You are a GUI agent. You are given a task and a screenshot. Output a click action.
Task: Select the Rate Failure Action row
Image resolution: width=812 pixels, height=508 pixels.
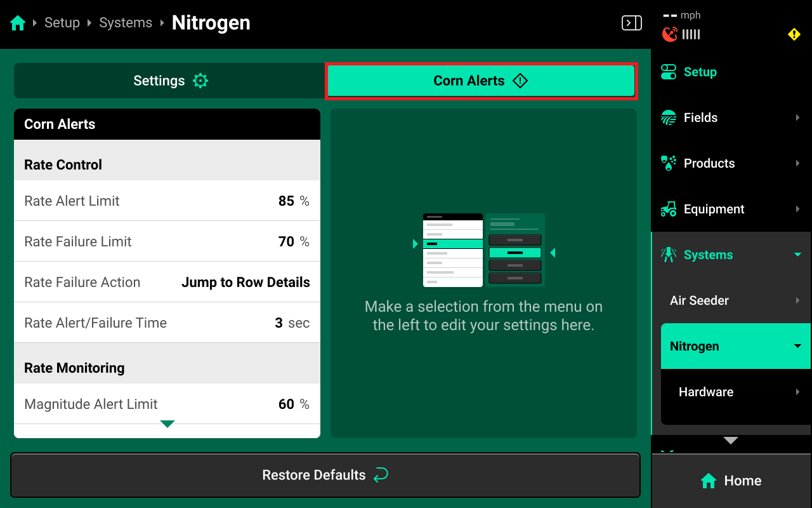coord(167,282)
